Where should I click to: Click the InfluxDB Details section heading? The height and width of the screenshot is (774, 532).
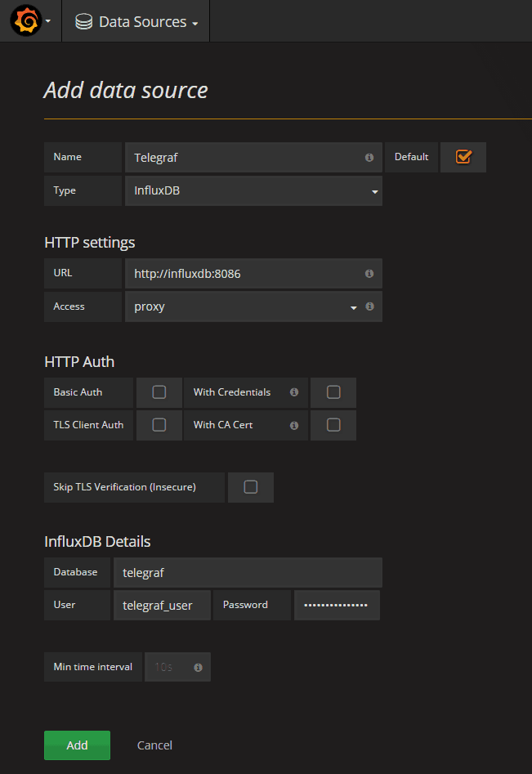click(98, 542)
